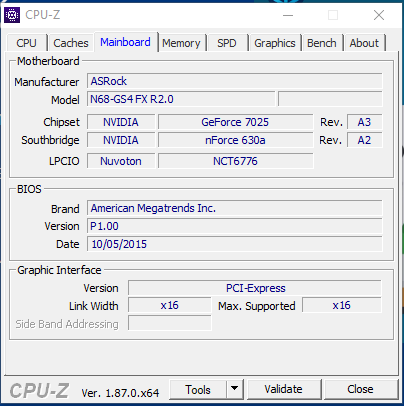
Task: Click the nForce 630a southbridge value
Action: [235, 140]
